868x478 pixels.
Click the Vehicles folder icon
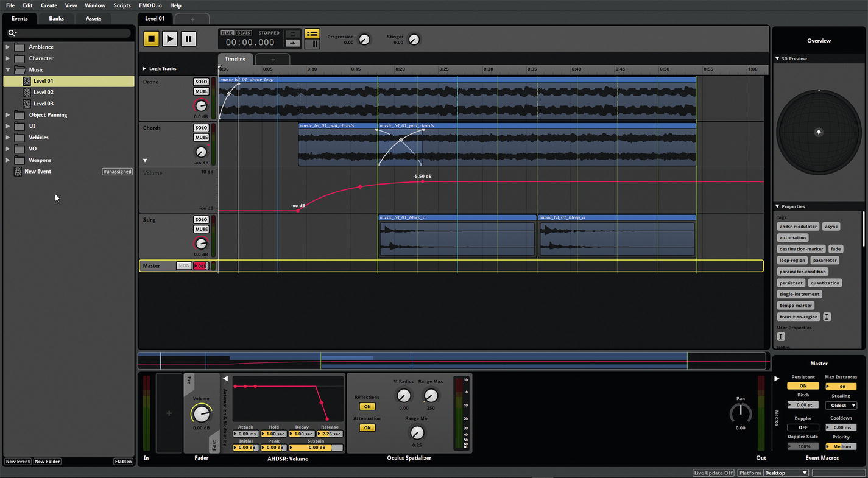[x=19, y=138]
